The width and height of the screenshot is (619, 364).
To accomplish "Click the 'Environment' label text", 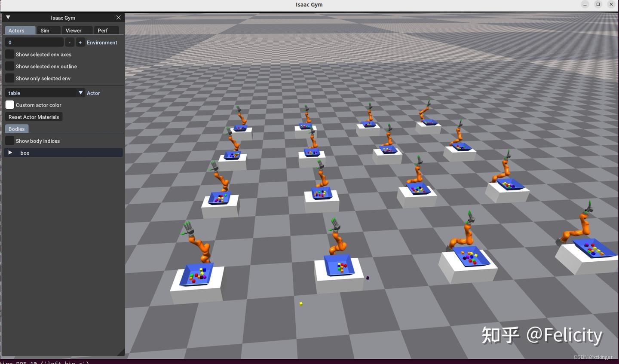I will [102, 43].
